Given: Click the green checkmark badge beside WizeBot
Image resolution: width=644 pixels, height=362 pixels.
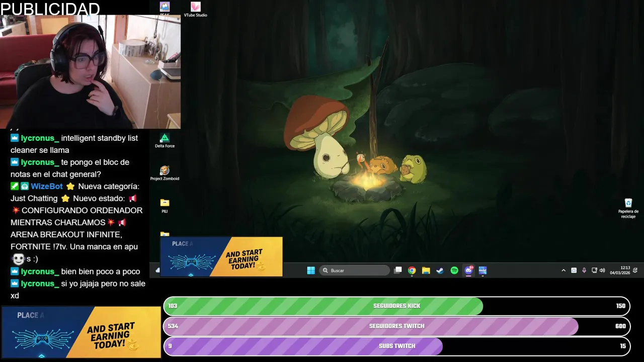Looking at the screenshot, I should (15, 187).
